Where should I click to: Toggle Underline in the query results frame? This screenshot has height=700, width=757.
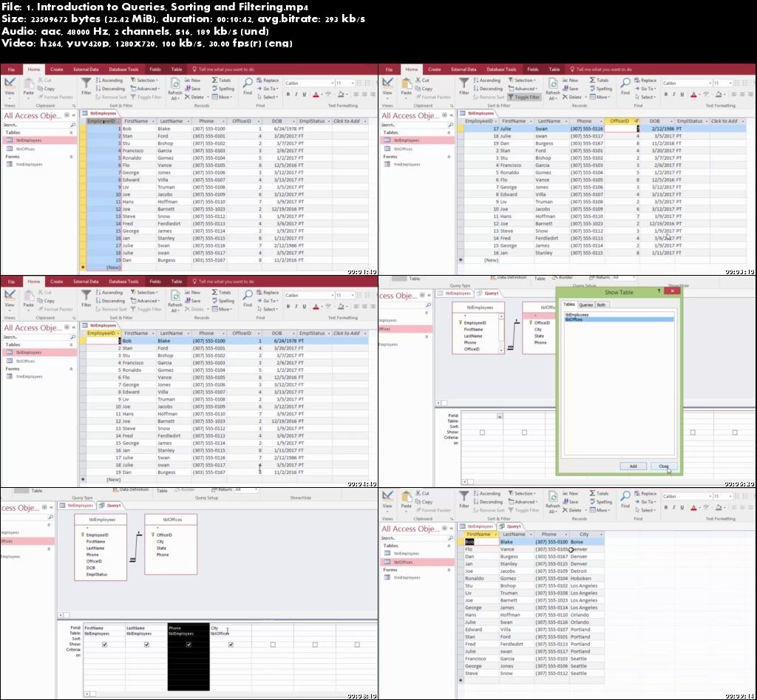click(x=682, y=507)
